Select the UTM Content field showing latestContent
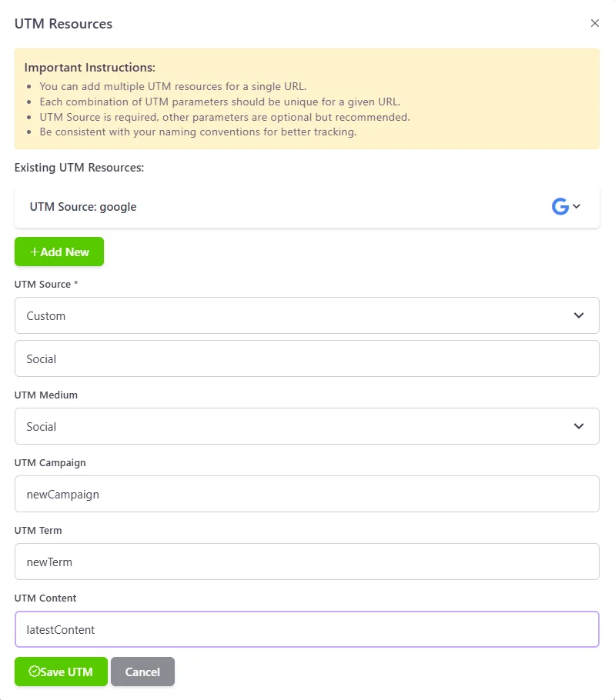This screenshot has height=700, width=615. pos(307,629)
